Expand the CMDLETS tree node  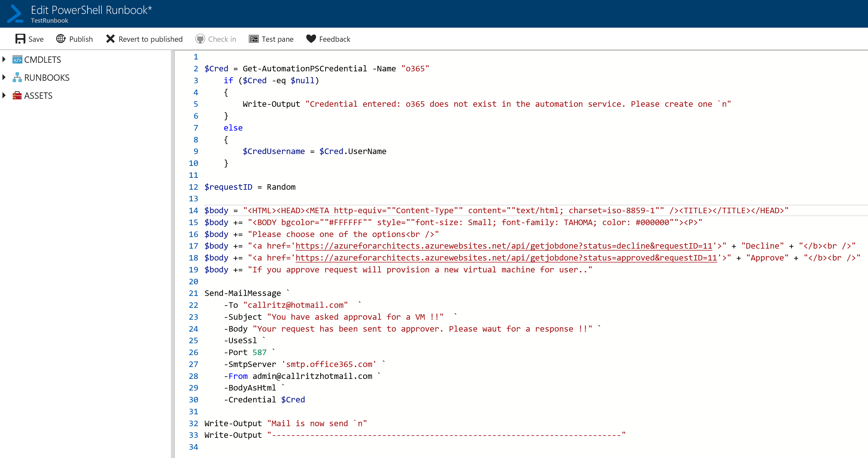pos(4,59)
